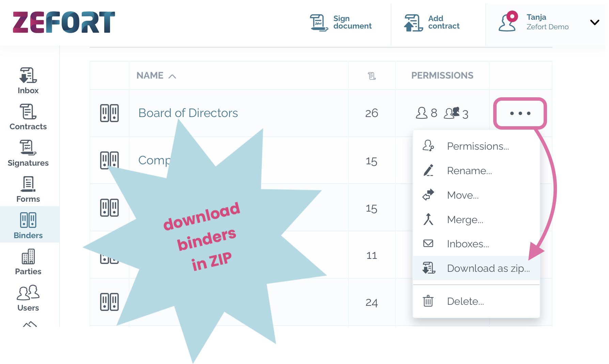Open the binder starting with 'Comp'
609x364 pixels.
pyautogui.click(x=154, y=160)
